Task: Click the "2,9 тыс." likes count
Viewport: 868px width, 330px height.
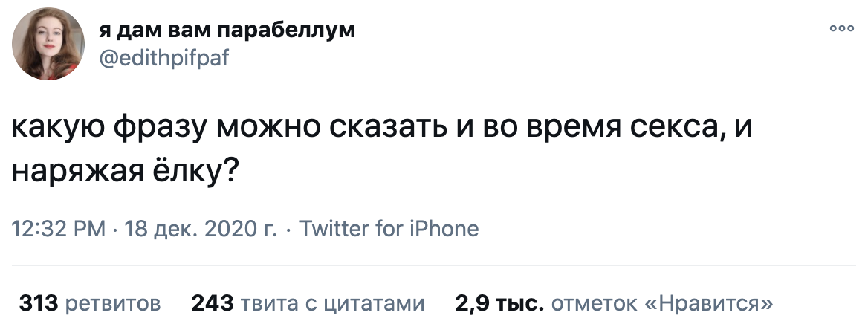Action: (499, 303)
